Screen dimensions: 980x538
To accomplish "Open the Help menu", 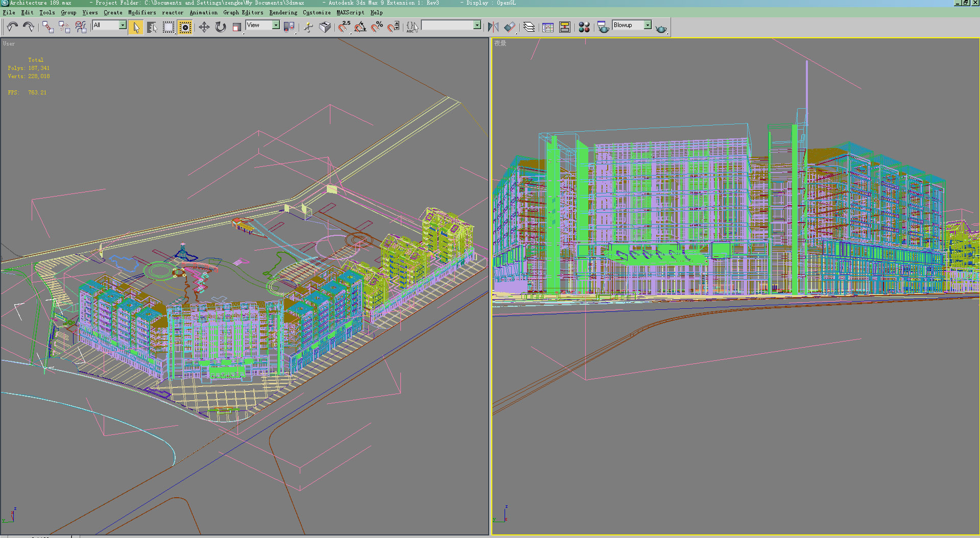I will pos(376,13).
